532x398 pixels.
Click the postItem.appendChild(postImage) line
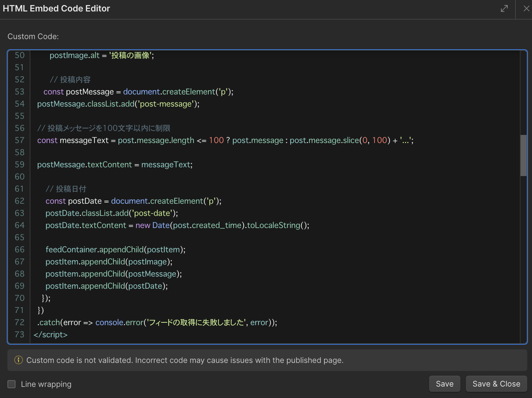[x=109, y=262]
